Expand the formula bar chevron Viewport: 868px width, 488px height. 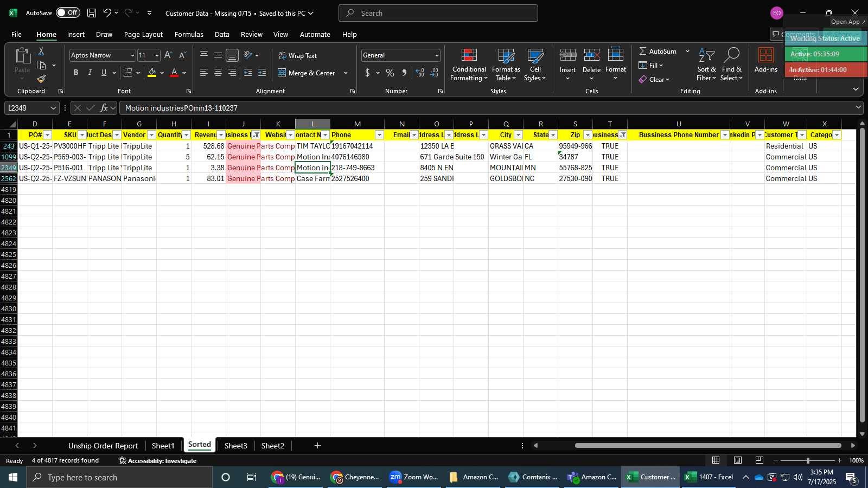pos(858,107)
